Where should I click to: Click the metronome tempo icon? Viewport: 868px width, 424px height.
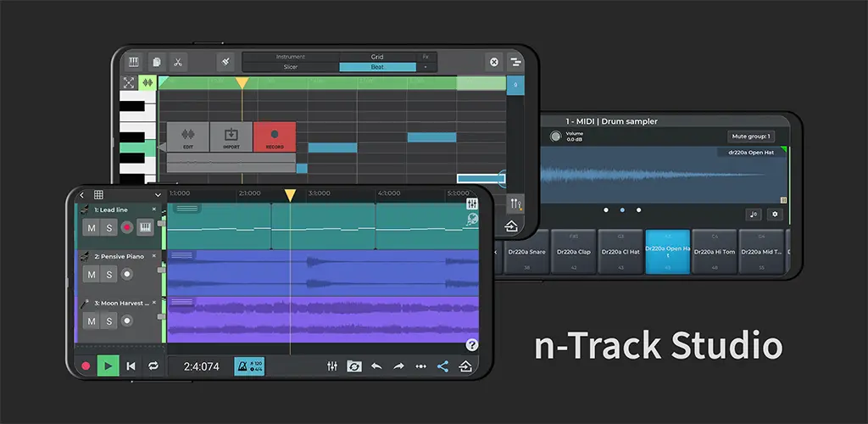(x=249, y=365)
